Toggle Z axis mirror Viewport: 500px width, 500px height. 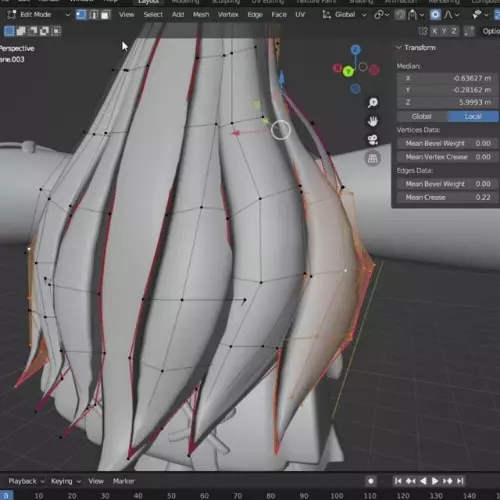(454, 31)
